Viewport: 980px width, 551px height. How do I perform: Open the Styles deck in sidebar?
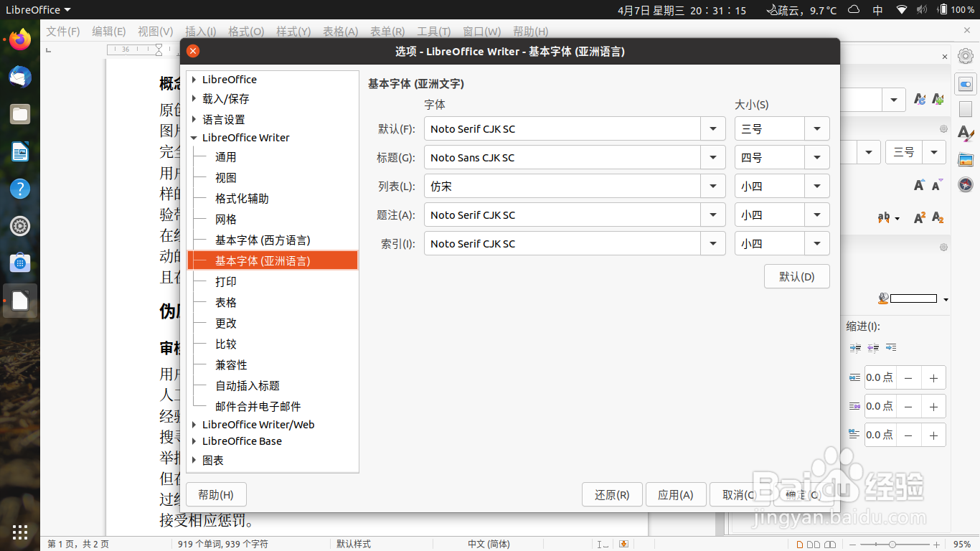[966, 133]
